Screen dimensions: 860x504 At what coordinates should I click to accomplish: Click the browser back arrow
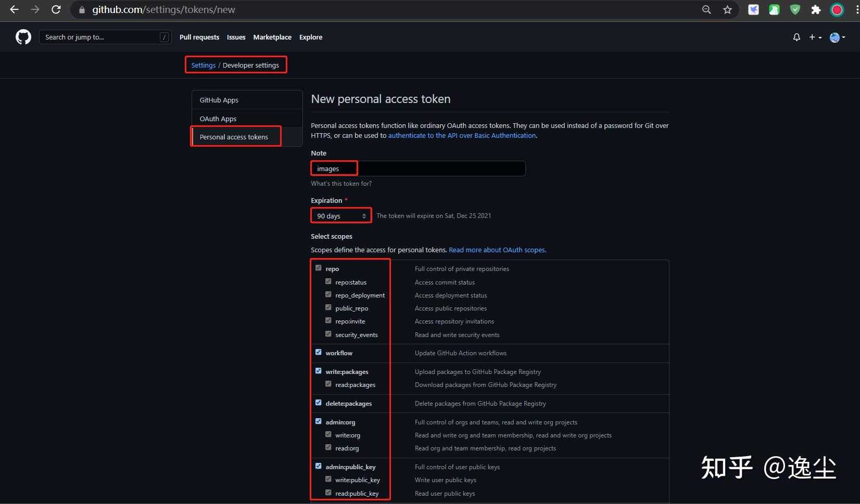14,9
